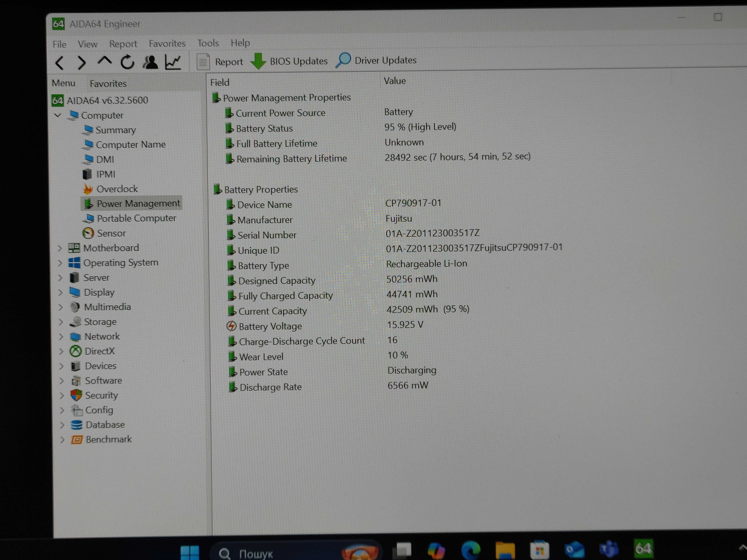Collapse the Computer tree node
Image resolution: width=747 pixels, height=560 pixels.
coord(58,115)
